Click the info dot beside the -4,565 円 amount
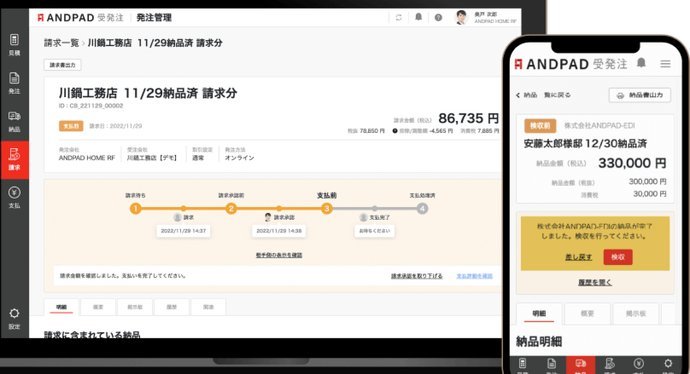The height and width of the screenshot is (374, 690). 395,131
